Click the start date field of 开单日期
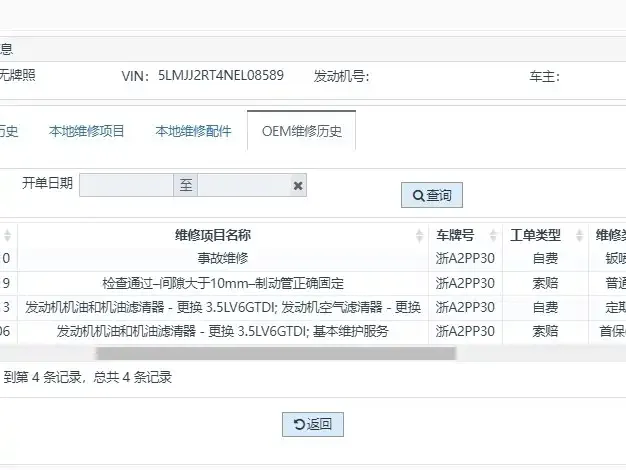The width and height of the screenshot is (626, 470). [x=126, y=185]
